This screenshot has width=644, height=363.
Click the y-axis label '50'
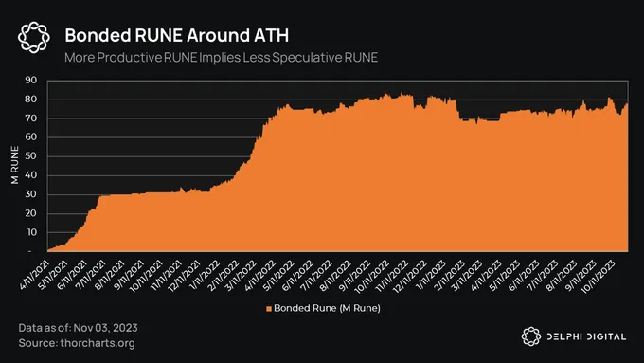coord(31,156)
